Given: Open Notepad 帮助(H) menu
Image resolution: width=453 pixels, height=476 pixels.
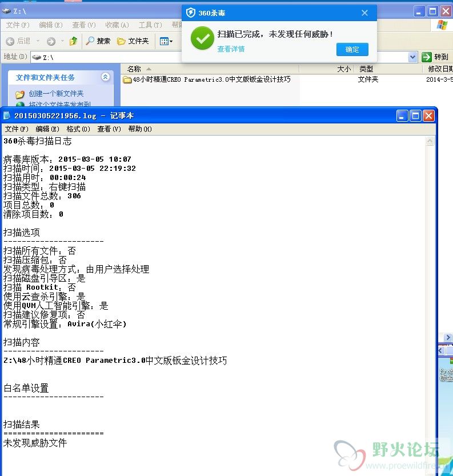Looking at the screenshot, I should [x=140, y=129].
